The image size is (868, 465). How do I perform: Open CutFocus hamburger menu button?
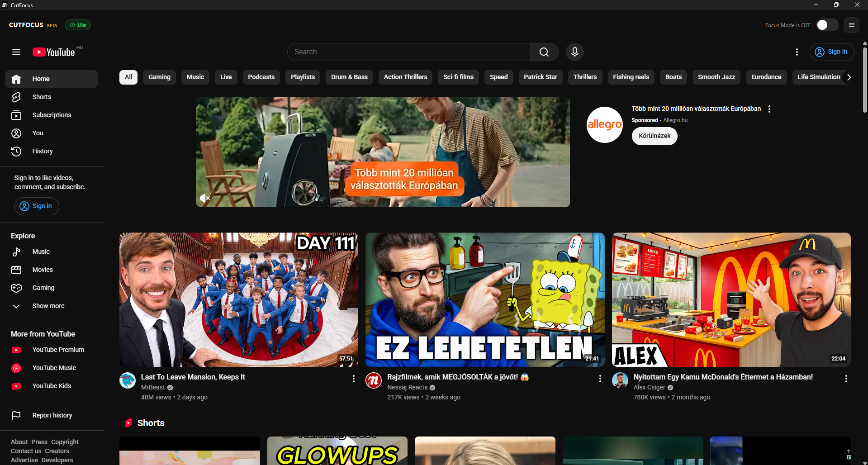852,25
